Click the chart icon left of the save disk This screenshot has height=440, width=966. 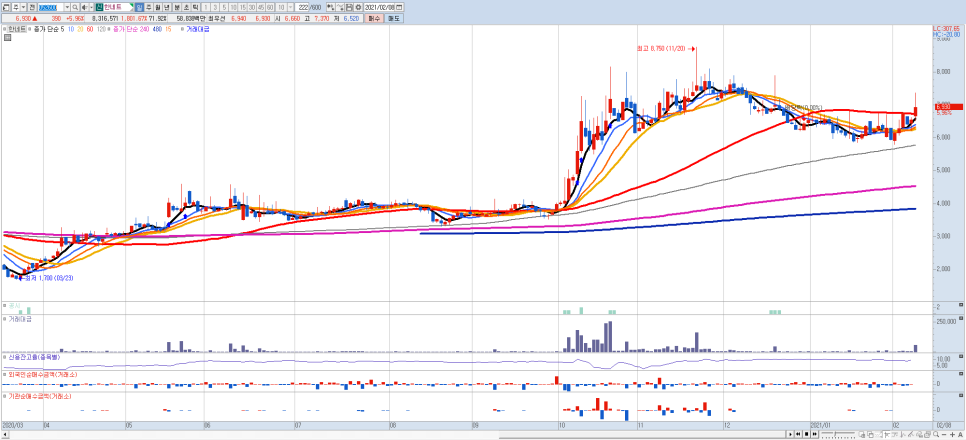[x=339, y=7]
